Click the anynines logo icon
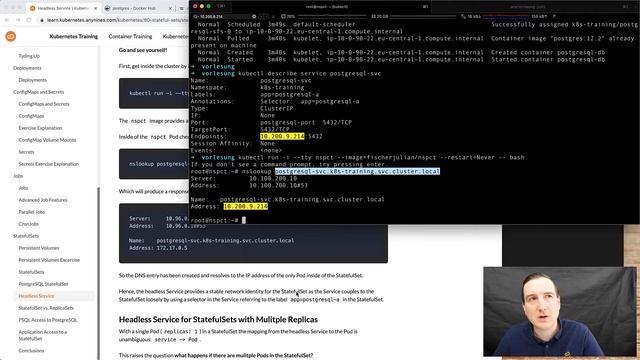 [x=11, y=36]
